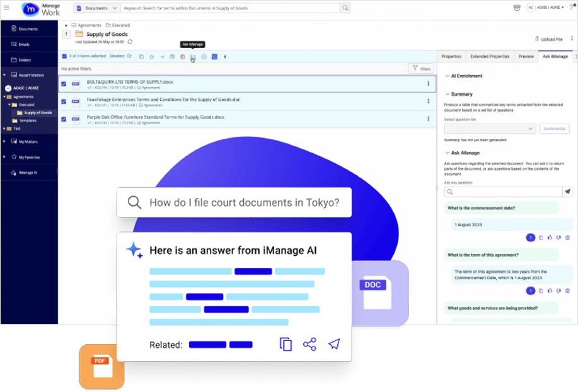Go up to the parent folder arrow
Image resolution: width=578 pixels, height=392 pixels.
(66, 34)
